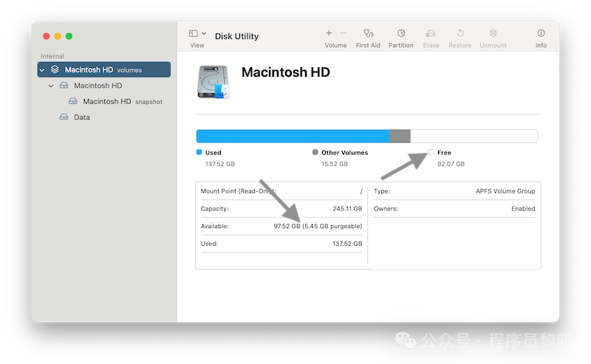This screenshot has height=364, width=591.
Task: Click the APFS Volume Group type value
Action: click(505, 191)
